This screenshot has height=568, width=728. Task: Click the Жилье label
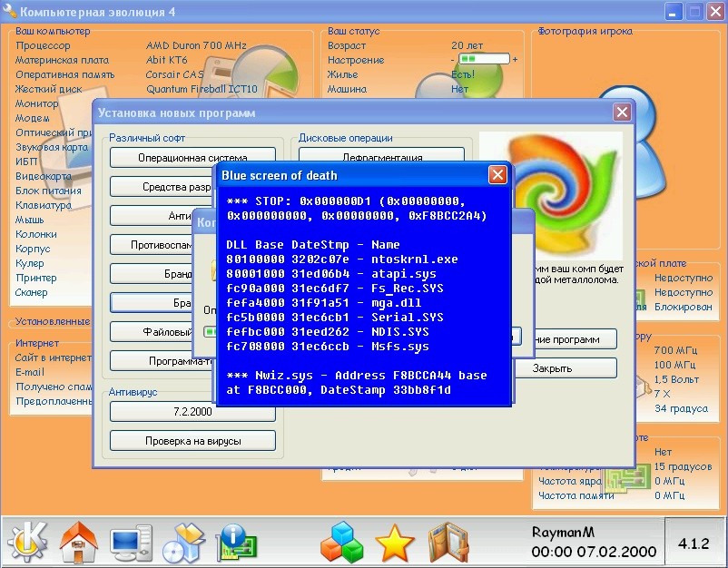pos(343,74)
